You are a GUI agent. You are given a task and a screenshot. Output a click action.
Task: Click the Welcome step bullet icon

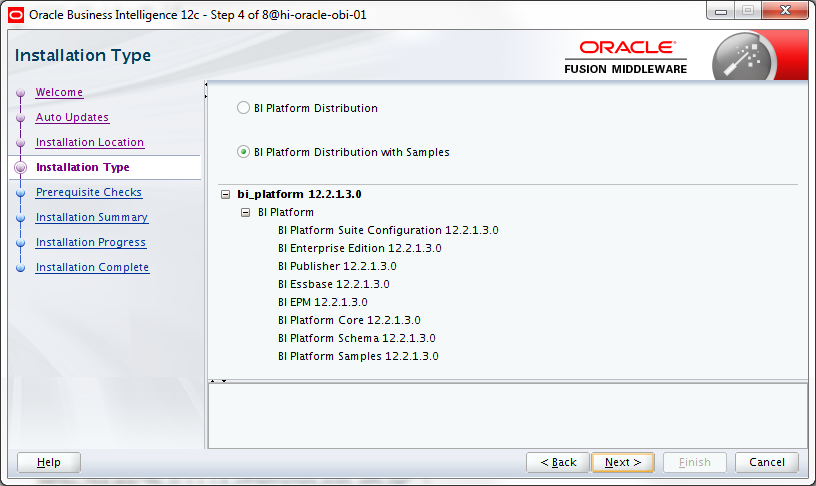coord(20,93)
